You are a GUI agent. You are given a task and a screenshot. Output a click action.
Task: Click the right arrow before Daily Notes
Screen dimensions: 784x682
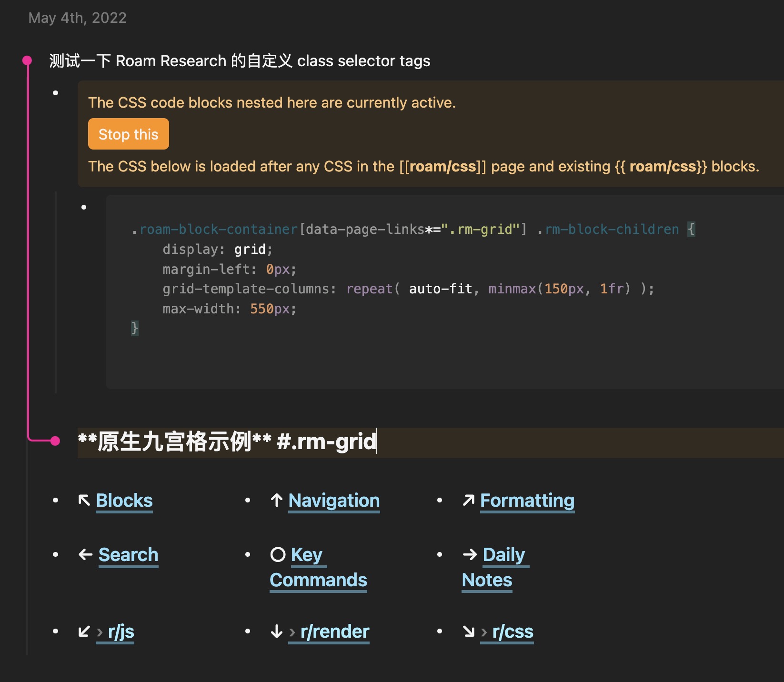point(470,554)
